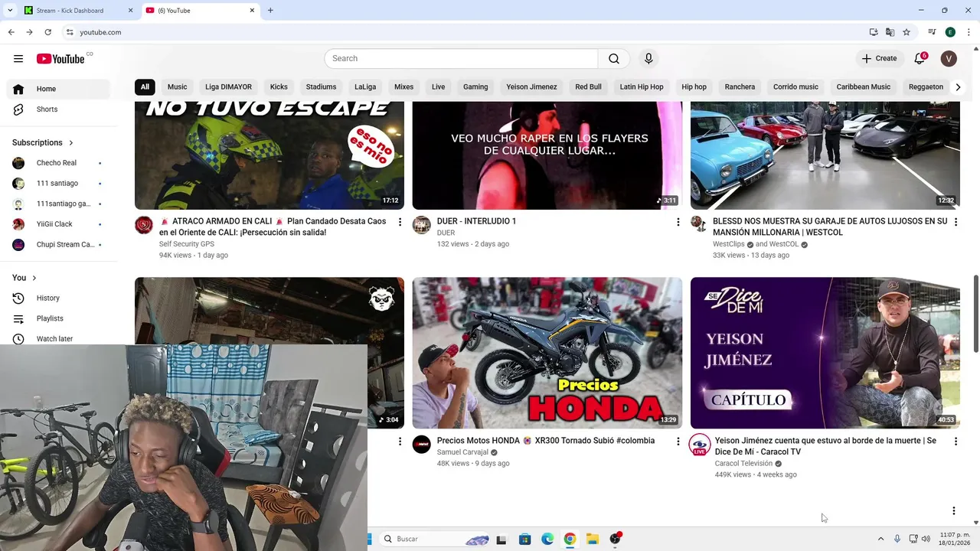Open YiiGii Clack subscription channel

click(x=58, y=224)
